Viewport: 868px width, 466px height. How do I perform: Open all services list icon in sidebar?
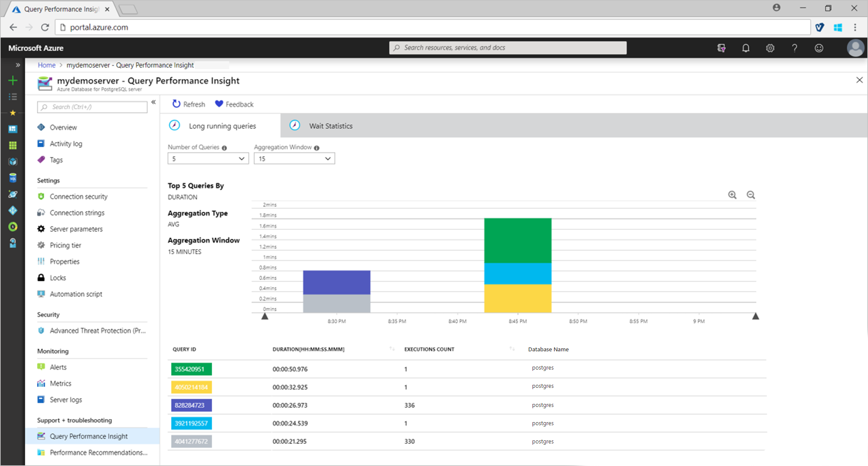click(x=13, y=96)
